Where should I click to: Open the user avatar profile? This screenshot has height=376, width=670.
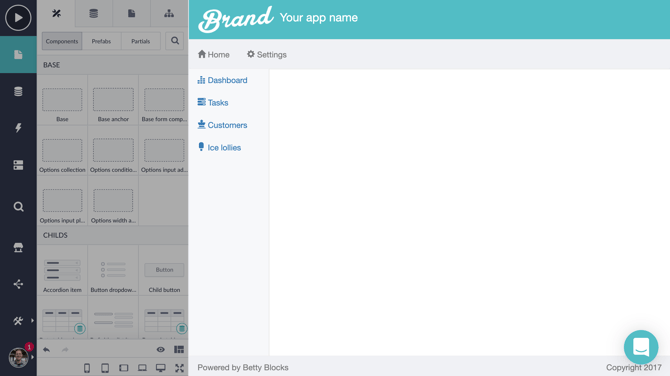pyautogui.click(x=18, y=357)
